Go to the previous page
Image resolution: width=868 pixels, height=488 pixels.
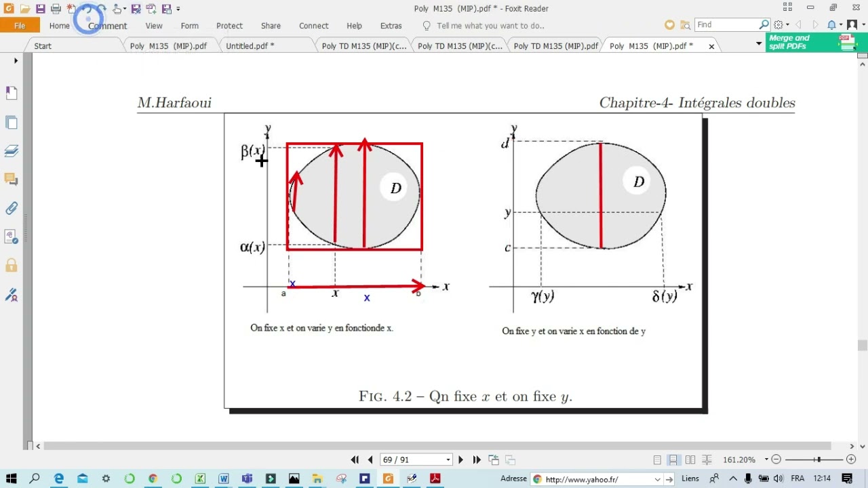click(x=370, y=460)
